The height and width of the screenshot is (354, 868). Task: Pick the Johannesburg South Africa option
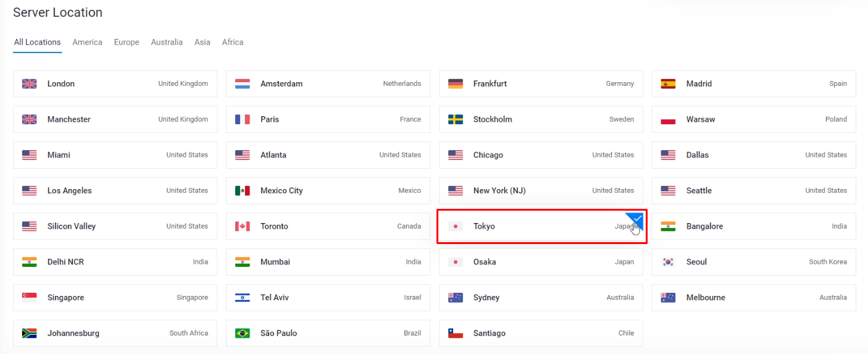114,334
